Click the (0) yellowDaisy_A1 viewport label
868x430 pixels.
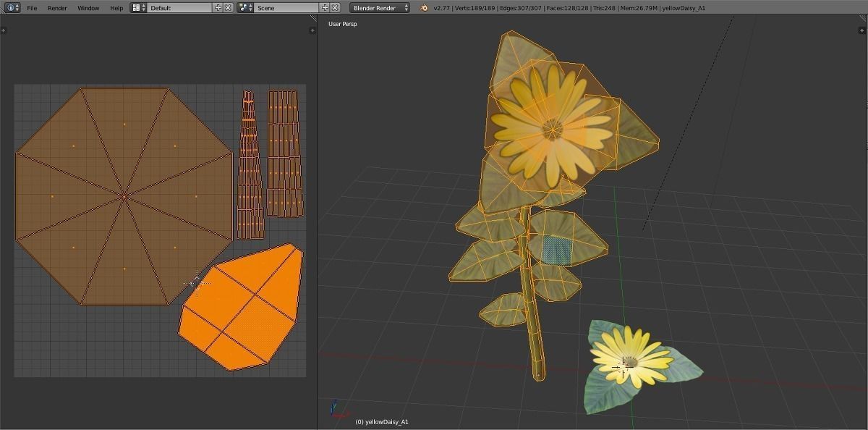(382, 421)
